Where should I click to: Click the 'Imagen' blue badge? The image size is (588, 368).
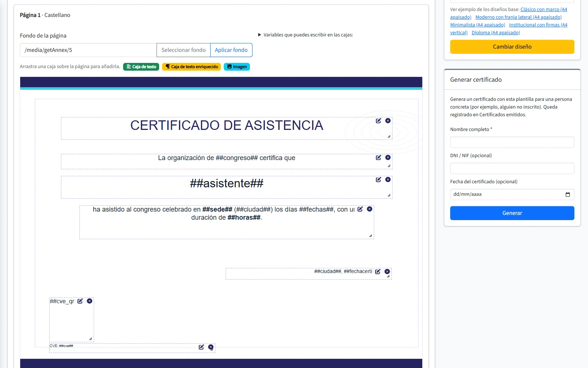(x=237, y=67)
